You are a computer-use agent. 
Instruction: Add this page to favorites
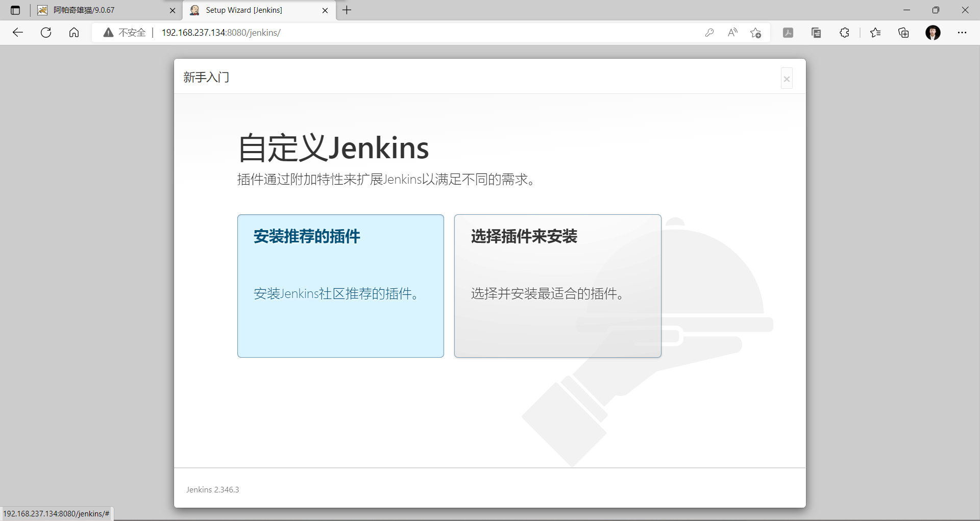click(756, 33)
